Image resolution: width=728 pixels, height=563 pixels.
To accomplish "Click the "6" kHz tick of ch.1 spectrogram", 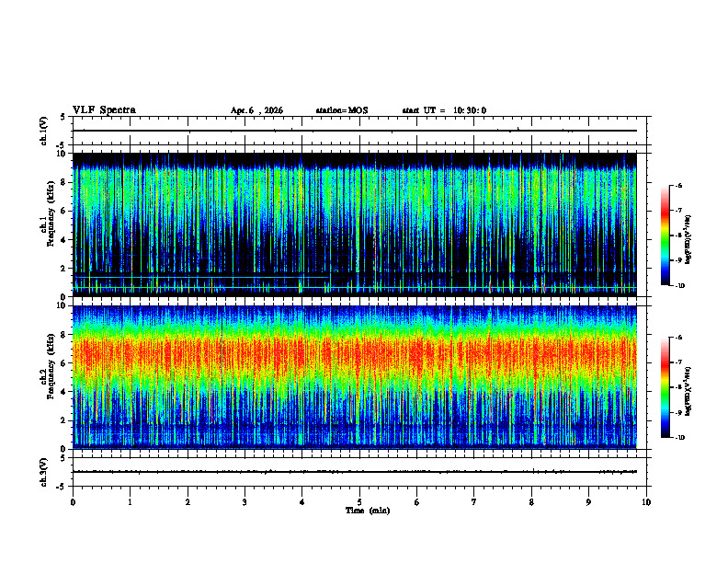I will tap(63, 211).
